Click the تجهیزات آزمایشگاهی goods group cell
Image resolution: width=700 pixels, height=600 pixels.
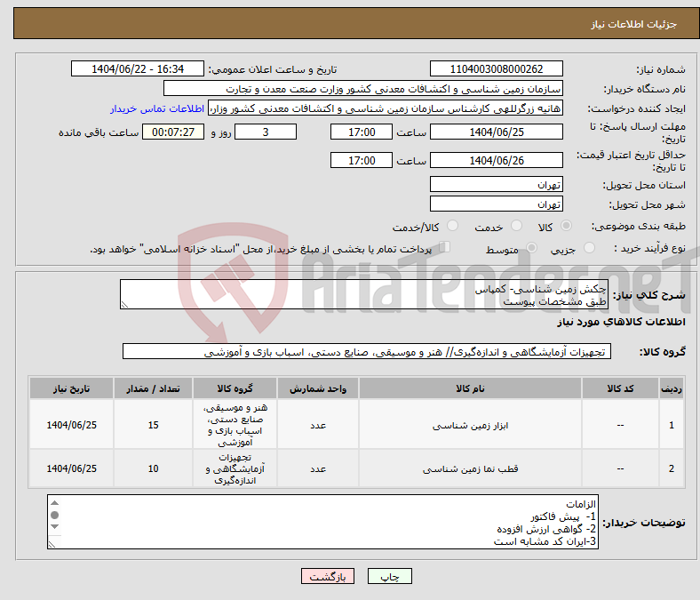point(235,468)
